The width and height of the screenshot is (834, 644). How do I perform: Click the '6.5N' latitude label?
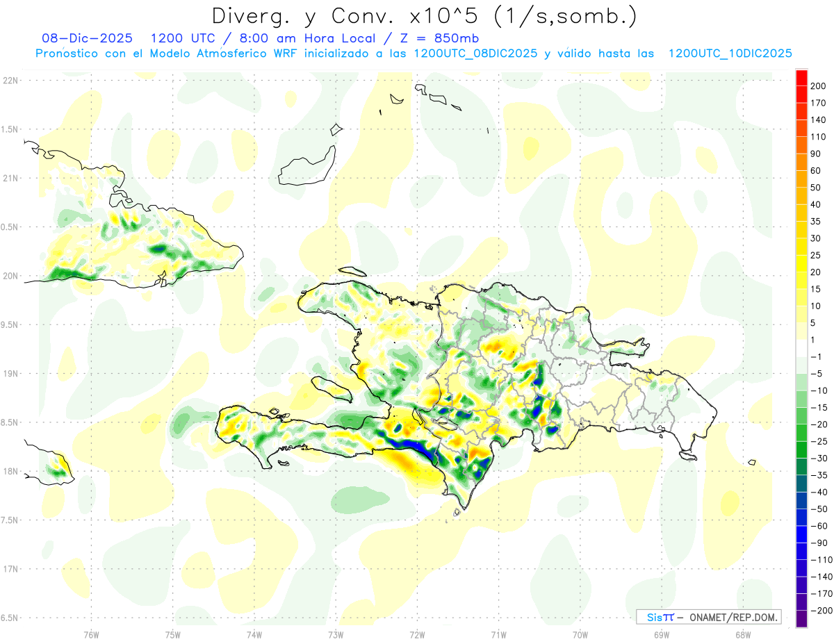[10, 618]
